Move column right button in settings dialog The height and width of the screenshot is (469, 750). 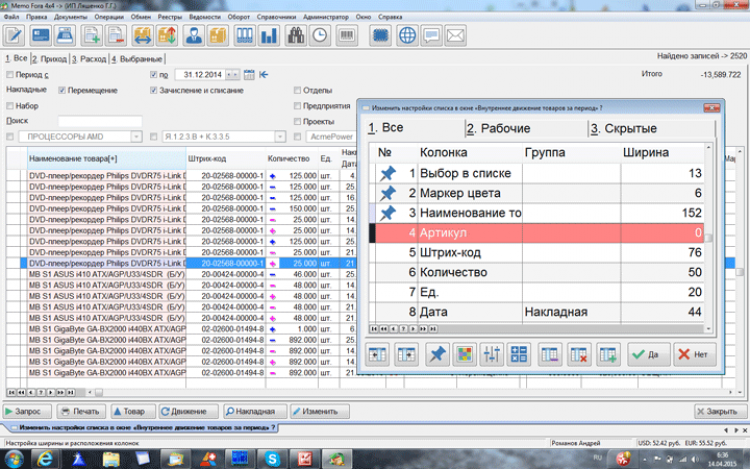tap(407, 354)
